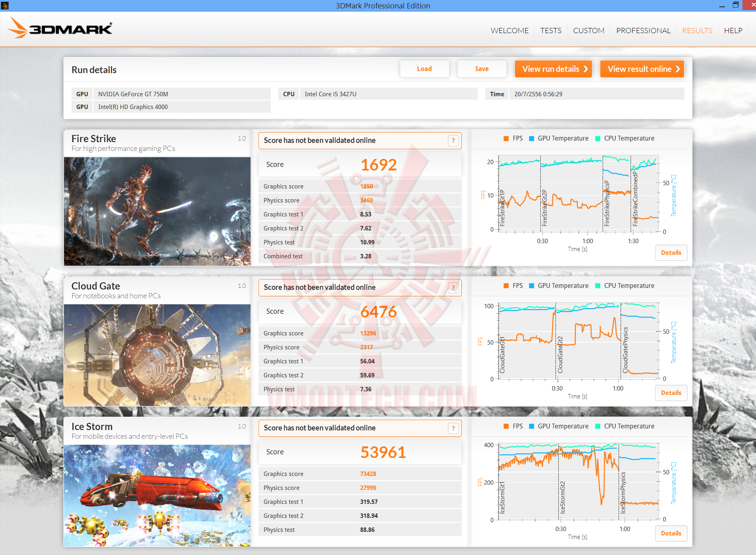Click the Cloud Gate score 6476
The image size is (756, 555).
point(379,311)
